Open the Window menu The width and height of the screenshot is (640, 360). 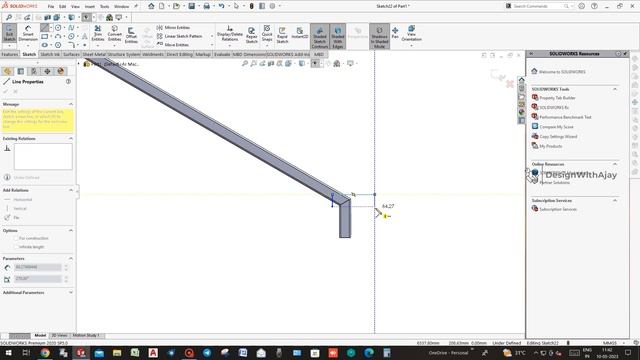point(121,7)
